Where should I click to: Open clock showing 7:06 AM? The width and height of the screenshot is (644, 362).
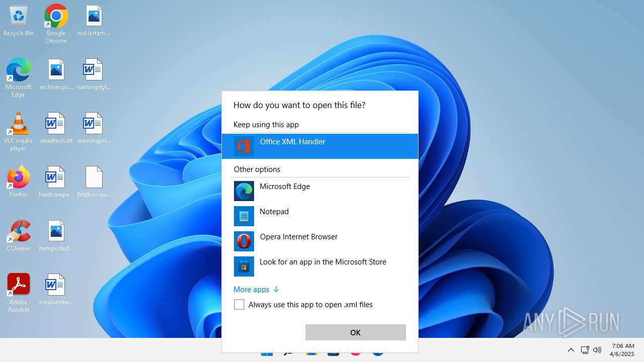tap(623, 350)
